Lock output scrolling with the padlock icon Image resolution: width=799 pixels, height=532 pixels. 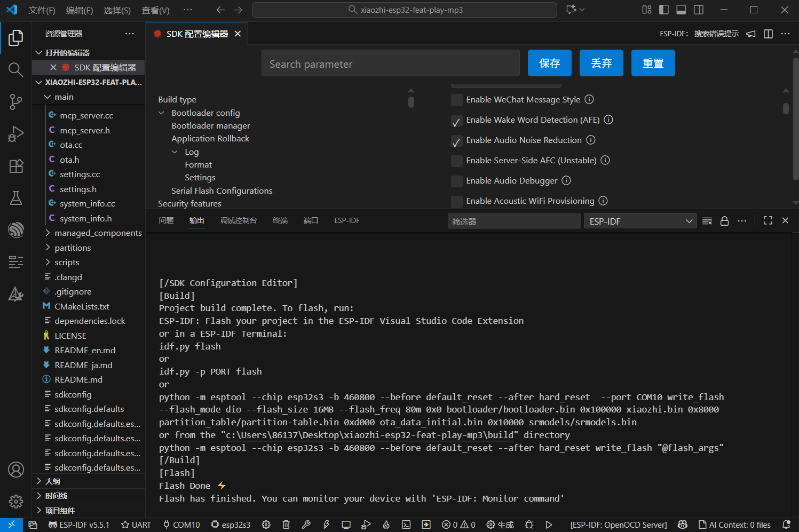[724, 221]
